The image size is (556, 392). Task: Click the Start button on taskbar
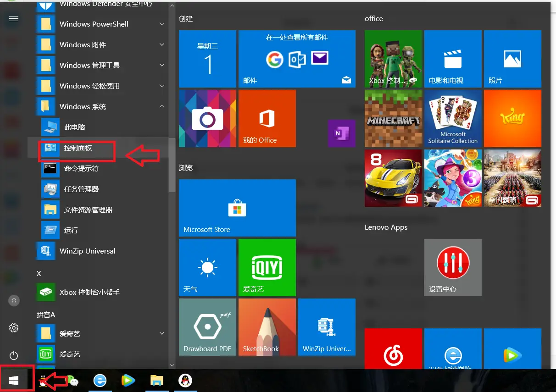14,381
